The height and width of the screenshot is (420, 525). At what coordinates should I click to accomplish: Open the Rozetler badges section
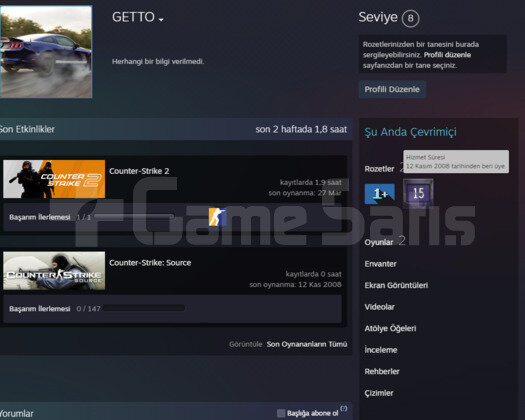coord(379,169)
